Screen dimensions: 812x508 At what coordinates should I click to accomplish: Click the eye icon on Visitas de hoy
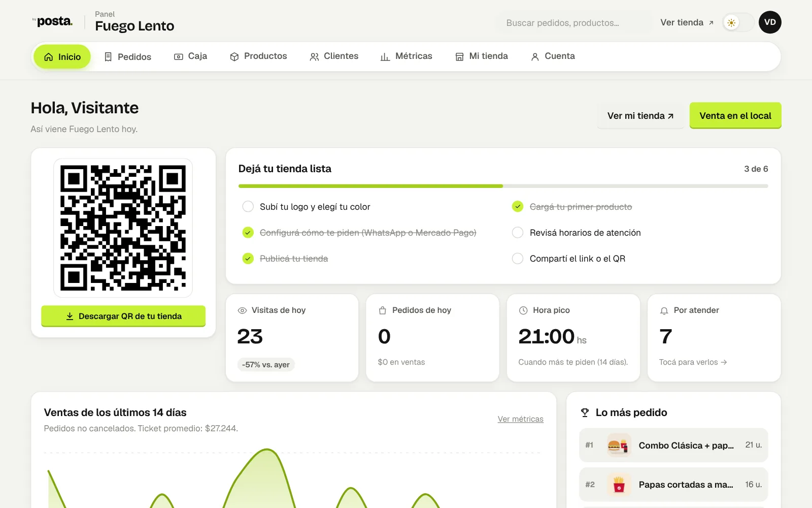242,310
